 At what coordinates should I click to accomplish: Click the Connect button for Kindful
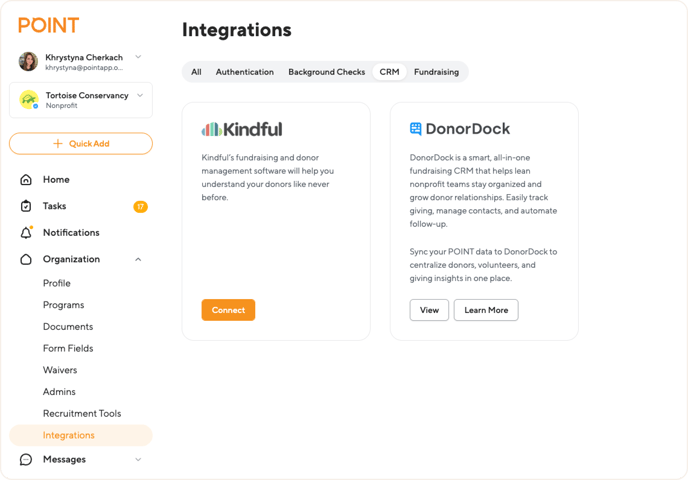click(228, 310)
